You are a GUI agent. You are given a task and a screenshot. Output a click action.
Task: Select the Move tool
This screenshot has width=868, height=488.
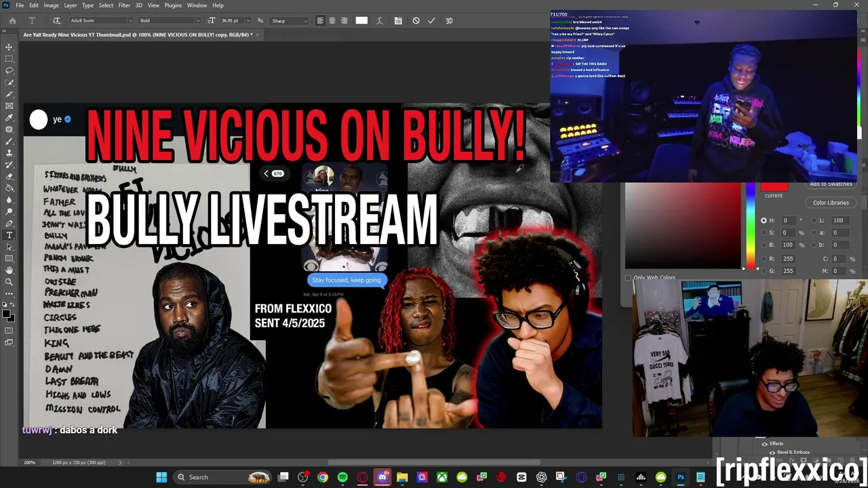click(9, 47)
